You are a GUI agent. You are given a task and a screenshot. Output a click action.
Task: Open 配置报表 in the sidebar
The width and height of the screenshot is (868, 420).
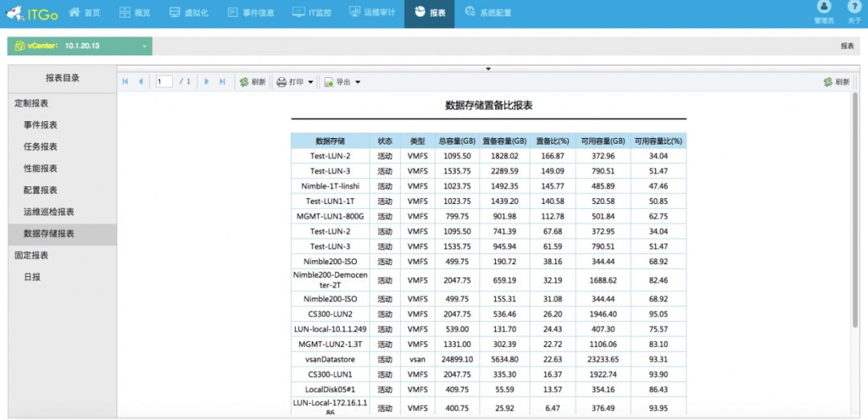click(40, 190)
